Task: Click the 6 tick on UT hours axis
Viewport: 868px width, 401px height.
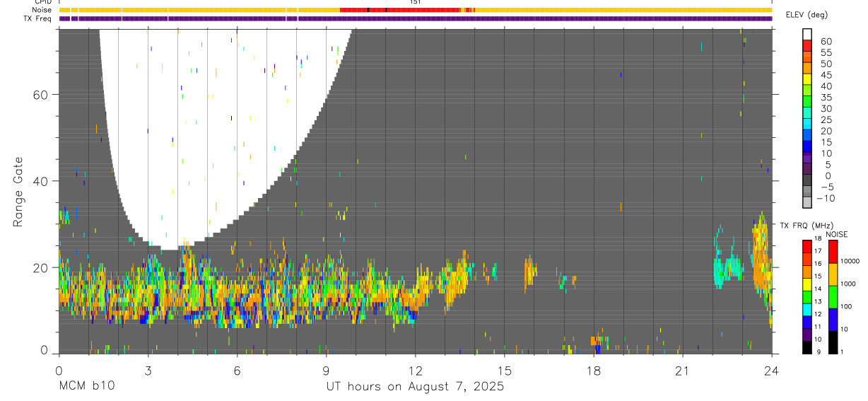Action: coord(237,371)
